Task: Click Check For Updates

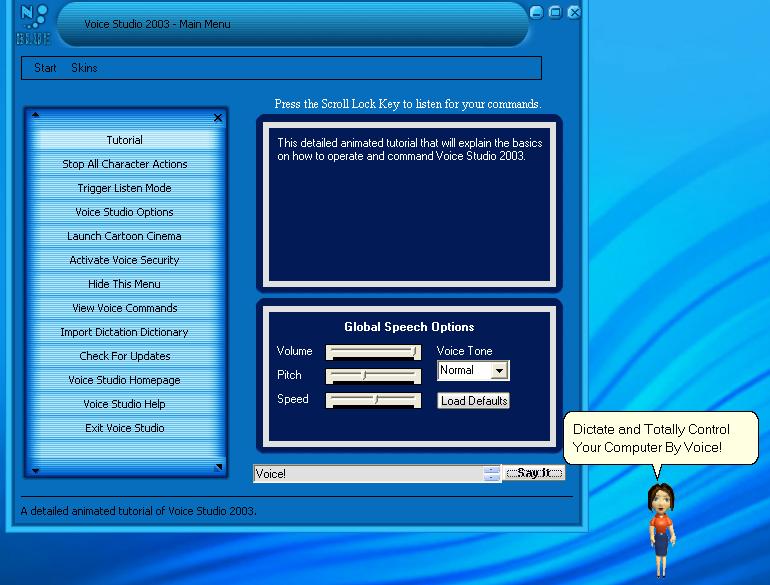Action: 125,356
